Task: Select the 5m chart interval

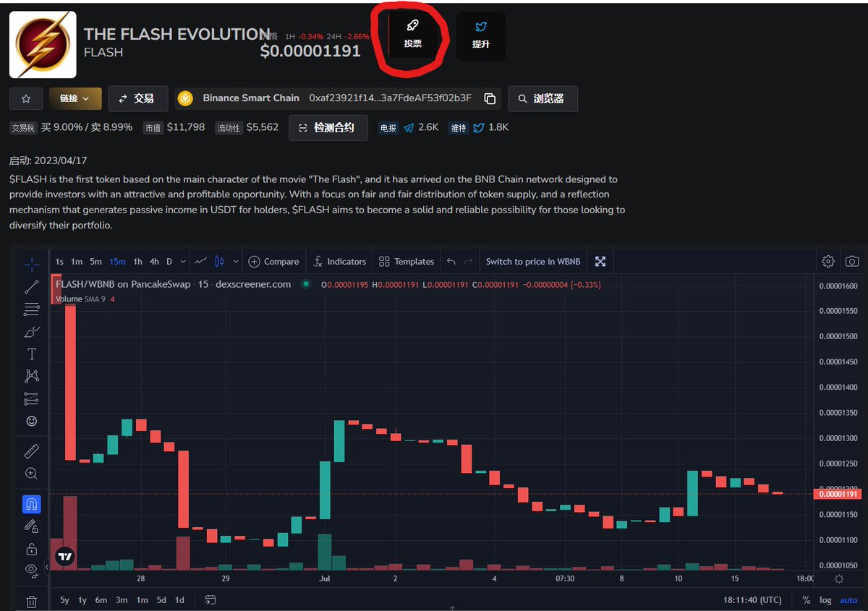Action: click(x=96, y=262)
